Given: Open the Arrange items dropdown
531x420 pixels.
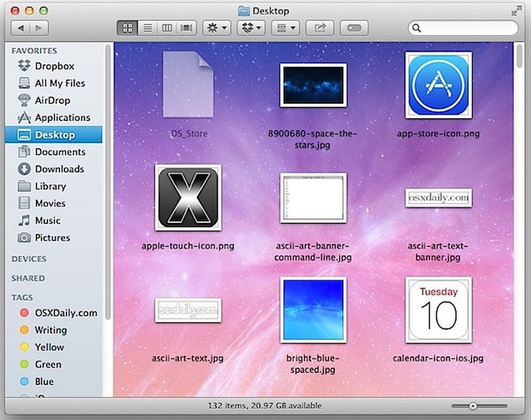Looking at the screenshot, I should point(285,28).
